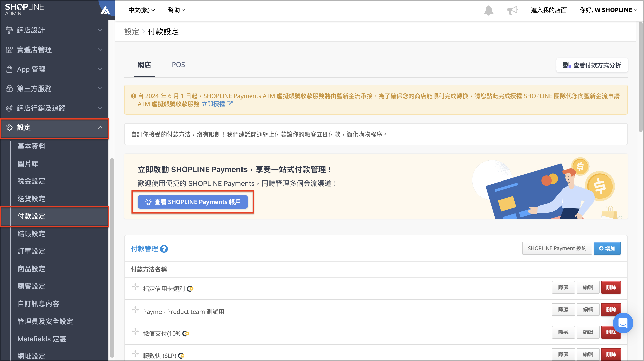
Task: Collapse the 設定 menu chevron
Action: 100,127
